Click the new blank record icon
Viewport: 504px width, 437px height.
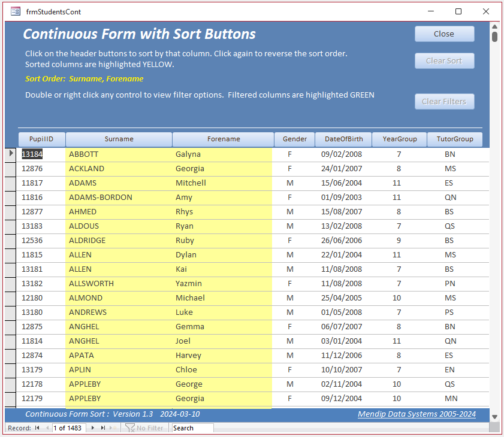click(113, 427)
